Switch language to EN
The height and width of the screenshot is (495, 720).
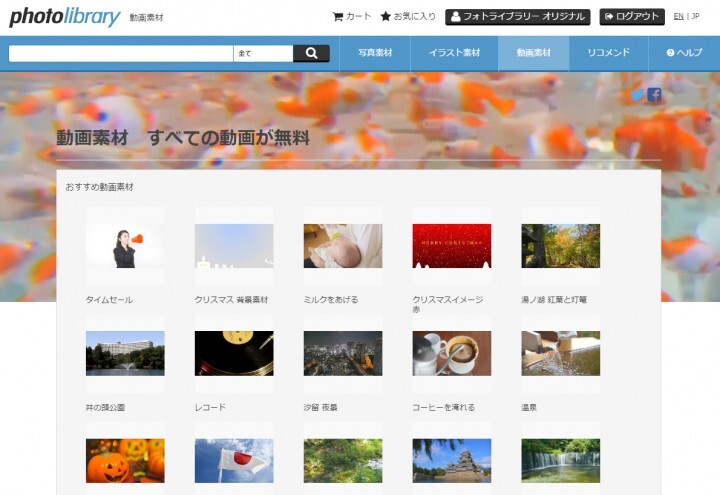[679, 17]
